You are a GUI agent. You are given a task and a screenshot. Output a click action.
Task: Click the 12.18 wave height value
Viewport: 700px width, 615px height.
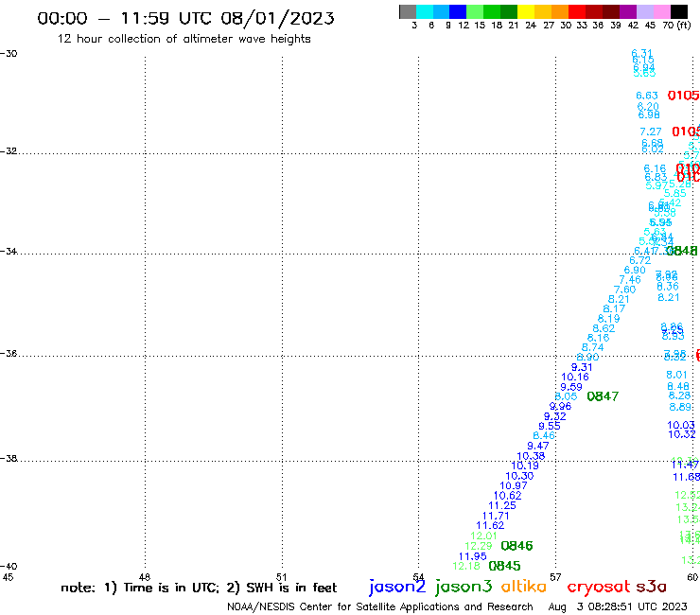[x=466, y=567]
